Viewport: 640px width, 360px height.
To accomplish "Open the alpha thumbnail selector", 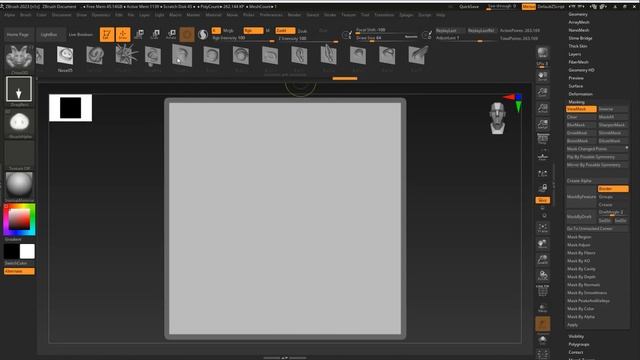I will (19, 121).
